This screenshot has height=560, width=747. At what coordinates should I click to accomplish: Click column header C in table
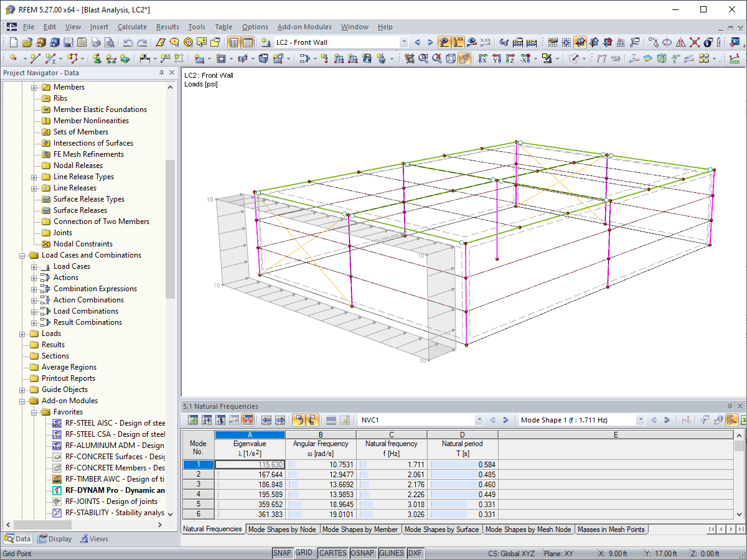click(x=392, y=435)
